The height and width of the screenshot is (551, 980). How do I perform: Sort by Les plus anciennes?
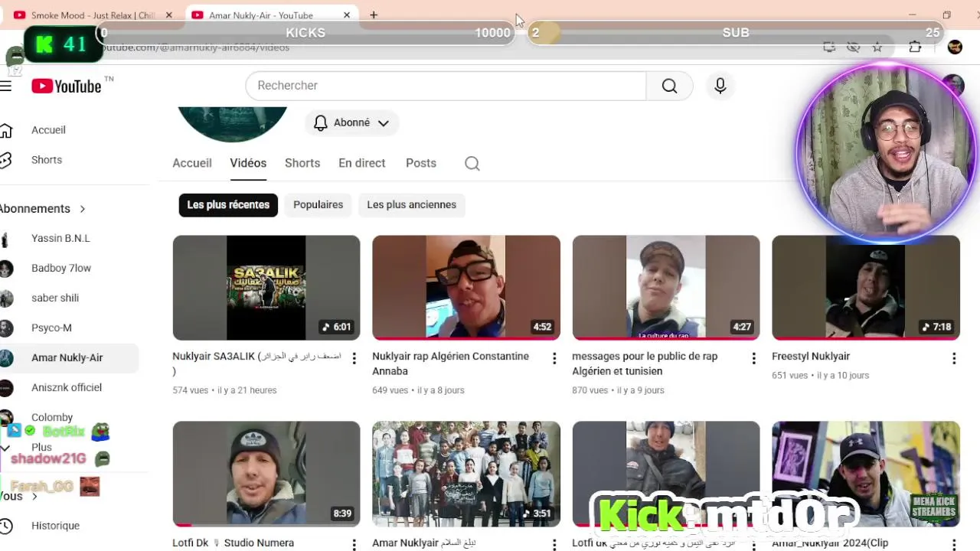411,204
